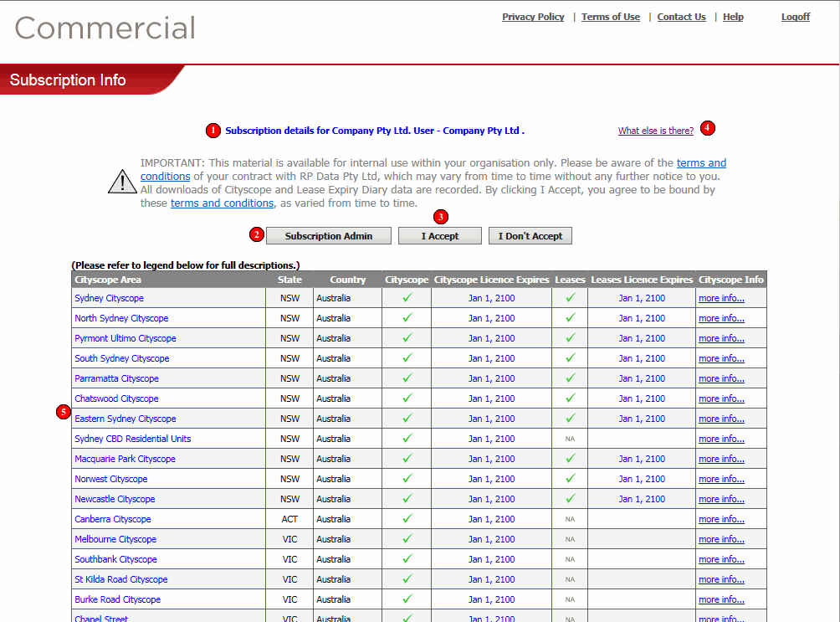Open the 'terms and conditions' link beginning at the end of the IMPORTANT line
Image resolution: width=840 pixels, height=622 pixels.
click(701, 163)
